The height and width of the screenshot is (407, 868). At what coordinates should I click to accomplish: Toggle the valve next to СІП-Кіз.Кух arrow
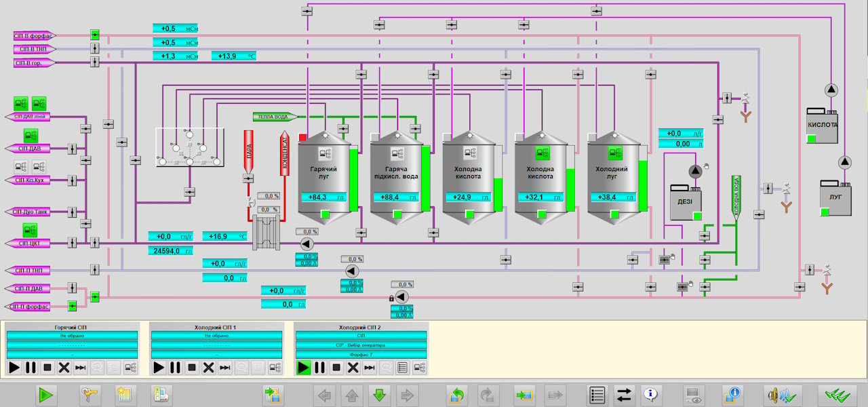[x=72, y=180]
